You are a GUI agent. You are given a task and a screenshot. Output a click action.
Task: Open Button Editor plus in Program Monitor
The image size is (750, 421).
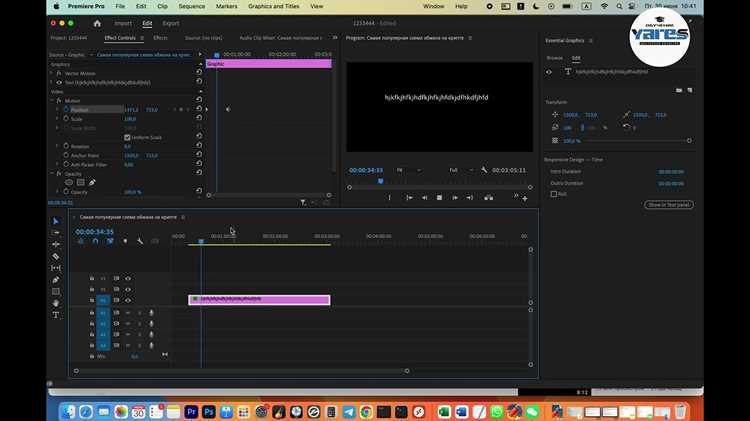coord(525,198)
